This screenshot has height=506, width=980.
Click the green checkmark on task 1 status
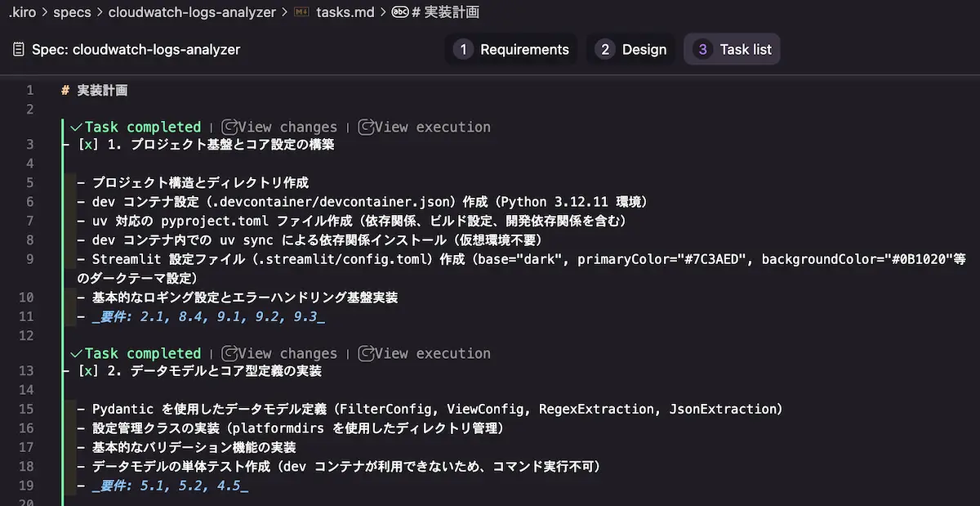coord(76,127)
